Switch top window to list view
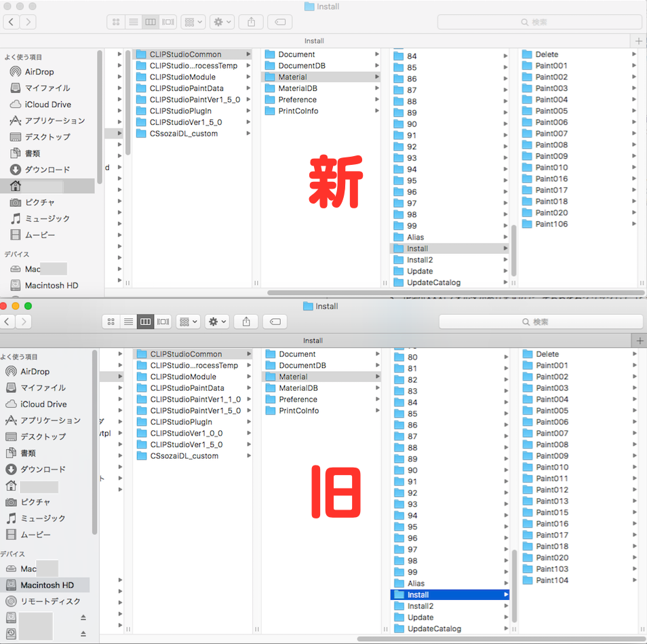The height and width of the screenshot is (644, 647). coord(134,22)
